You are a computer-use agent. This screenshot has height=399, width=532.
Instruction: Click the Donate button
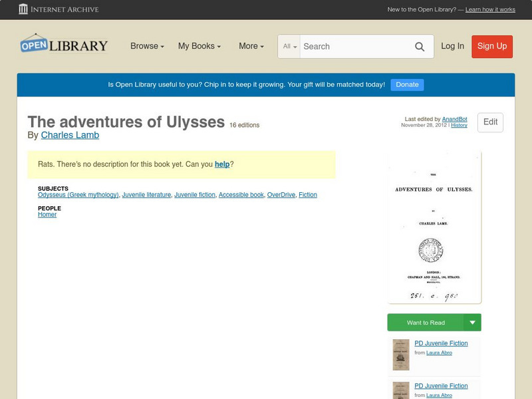406,84
